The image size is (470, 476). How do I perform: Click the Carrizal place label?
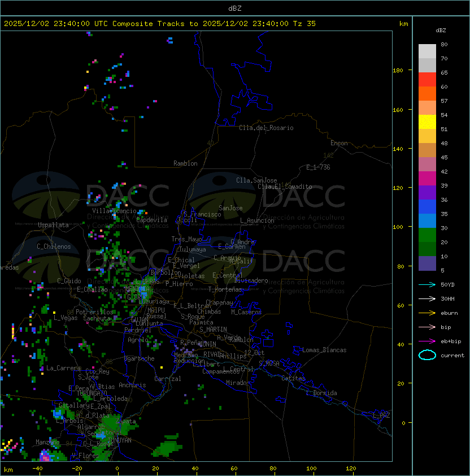point(168,379)
